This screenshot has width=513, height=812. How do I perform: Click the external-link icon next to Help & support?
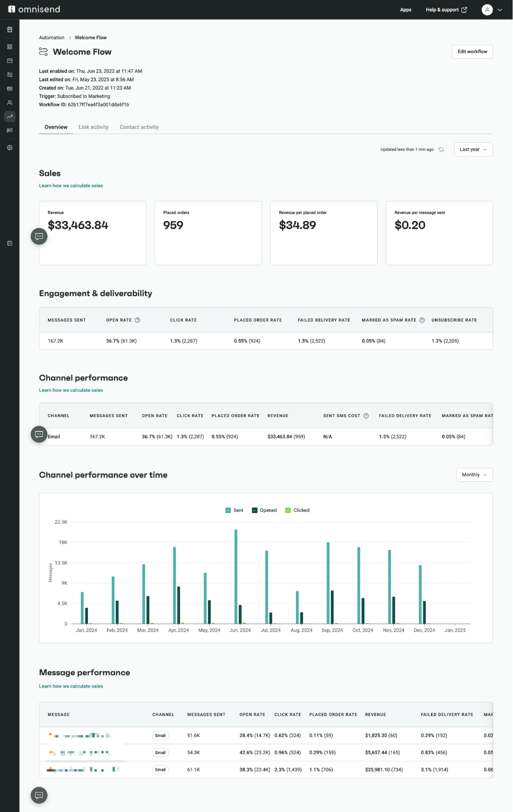[x=464, y=10]
